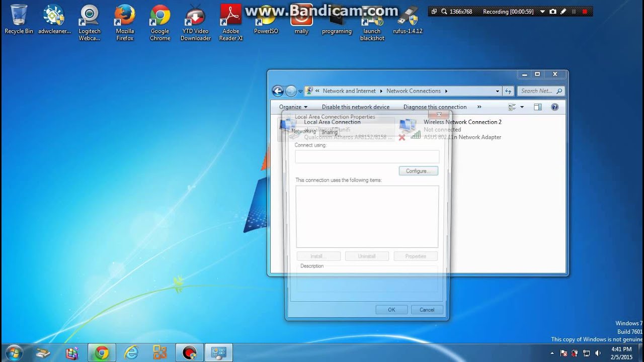
Task: Open view options dropdown arrow
Action: click(x=522, y=107)
